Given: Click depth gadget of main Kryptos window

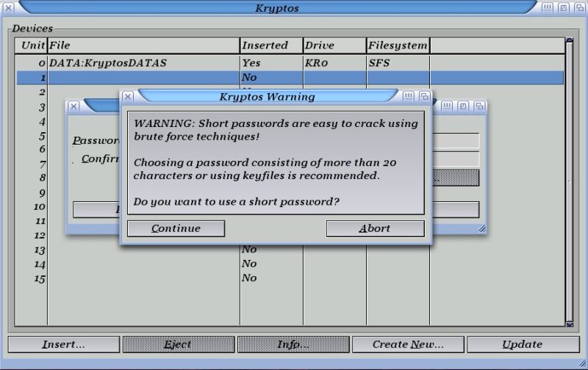Looking at the screenshot, I should 580,8.
